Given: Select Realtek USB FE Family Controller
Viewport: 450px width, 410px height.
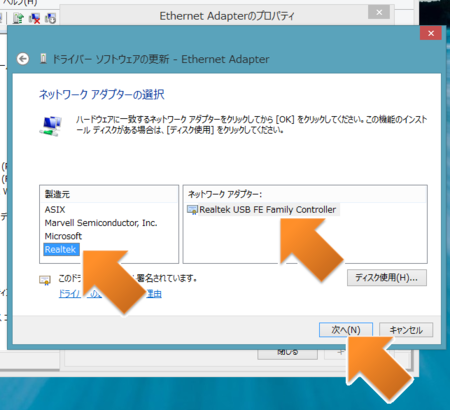Looking at the screenshot, I should (x=268, y=210).
